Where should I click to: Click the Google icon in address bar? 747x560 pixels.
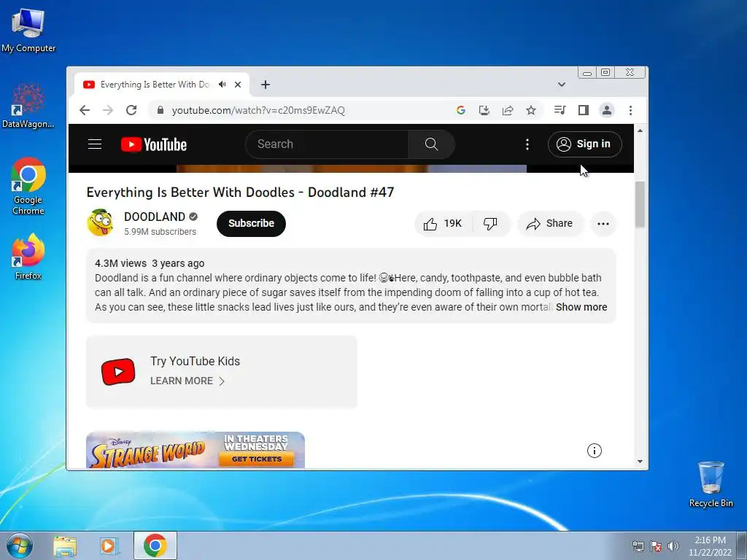(461, 111)
